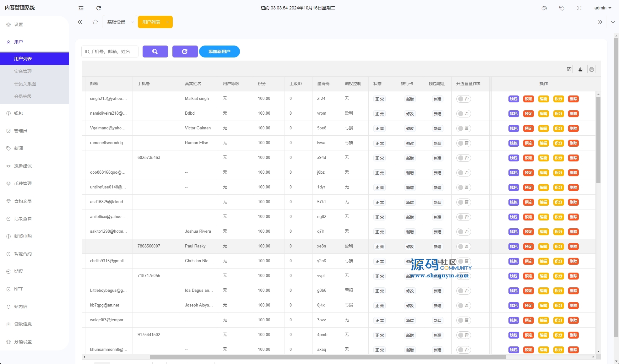Toggle fullscreen mode icon

pyautogui.click(x=579, y=8)
